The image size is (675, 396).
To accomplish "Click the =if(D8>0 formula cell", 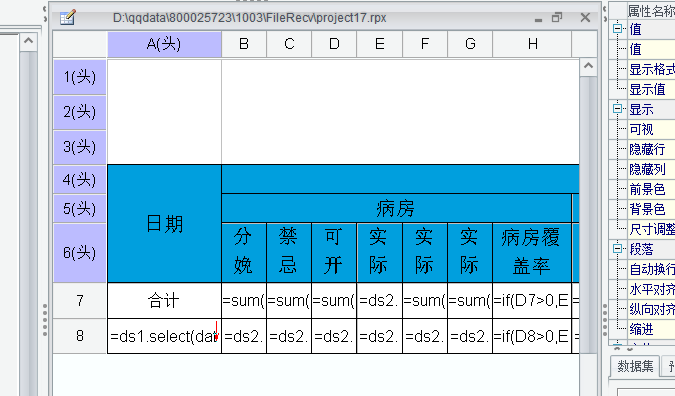I will [x=532, y=336].
